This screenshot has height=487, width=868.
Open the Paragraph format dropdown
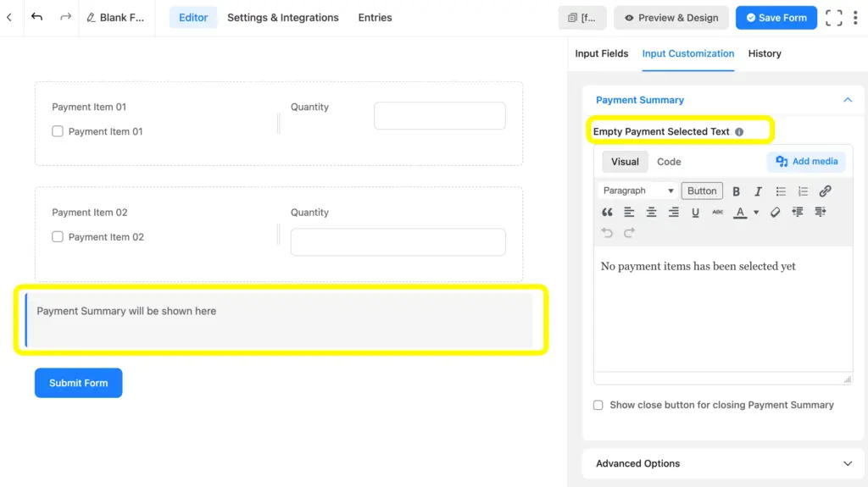[637, 191]
